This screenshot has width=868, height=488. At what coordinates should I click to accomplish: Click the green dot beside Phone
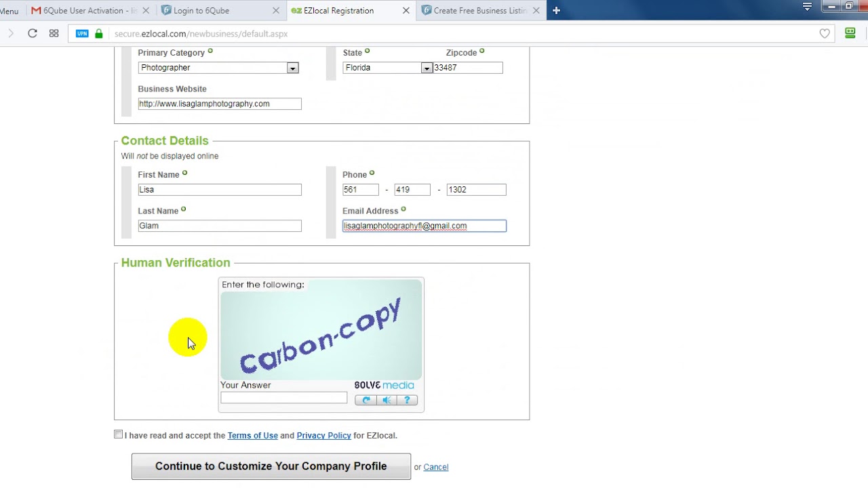tap(372, 173)
